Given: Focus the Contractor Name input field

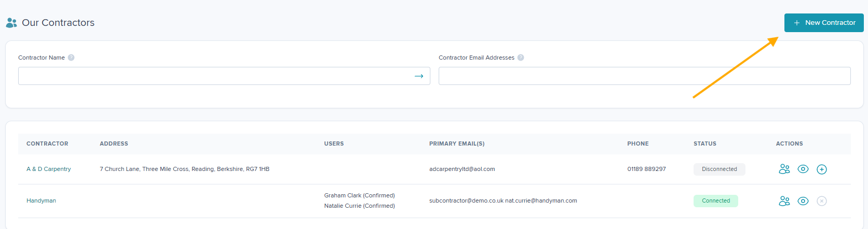Looking at the screenshot, I should click(x=224, y=76).
